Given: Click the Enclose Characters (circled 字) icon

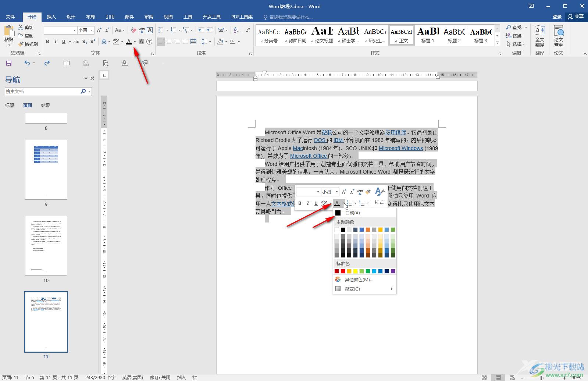Looking at the screenshot, I should click(x=149, y=42).
